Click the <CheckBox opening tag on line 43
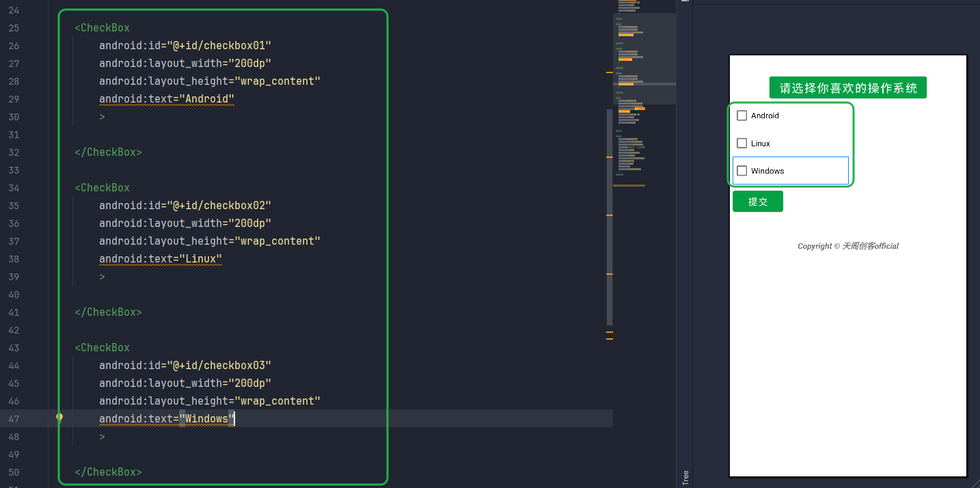 [103, 348]
